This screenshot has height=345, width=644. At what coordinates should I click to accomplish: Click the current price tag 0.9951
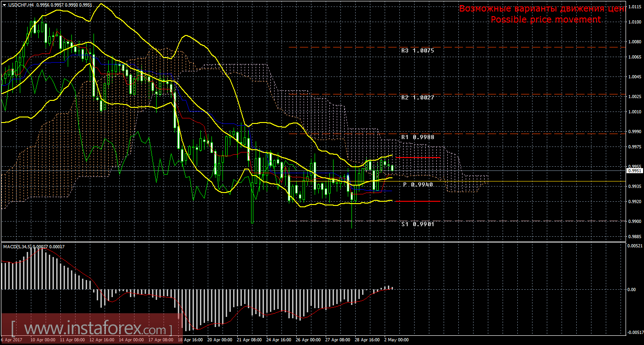(634, 170)
